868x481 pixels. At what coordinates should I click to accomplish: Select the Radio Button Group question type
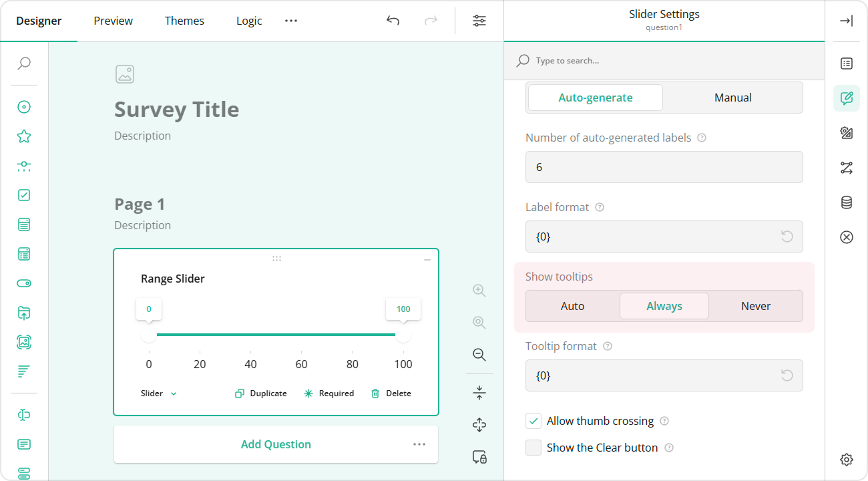(24, 107)
